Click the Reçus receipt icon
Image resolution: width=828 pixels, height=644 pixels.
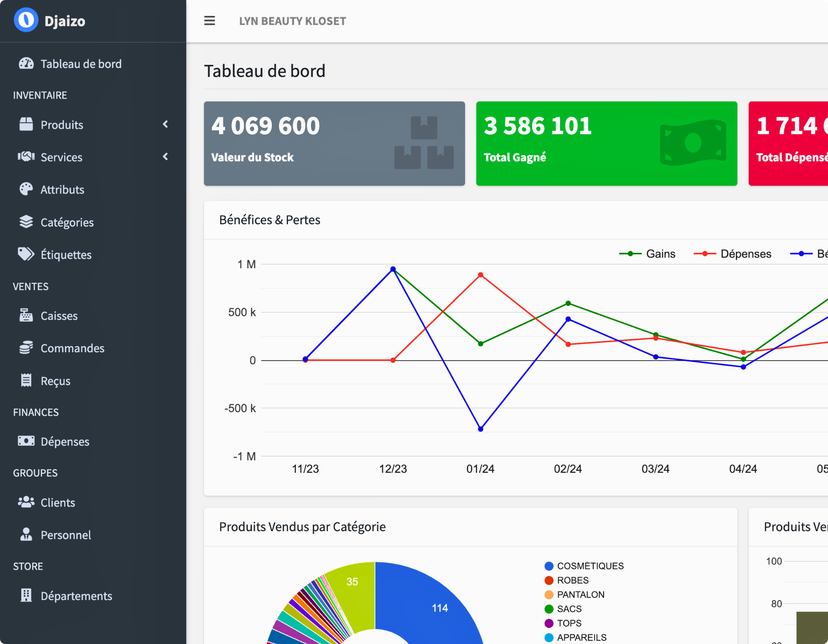click(26, 381)
